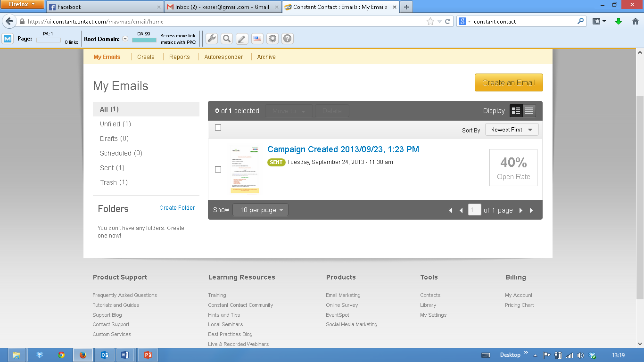Close the Facebook tab

[x=159, y=7]
